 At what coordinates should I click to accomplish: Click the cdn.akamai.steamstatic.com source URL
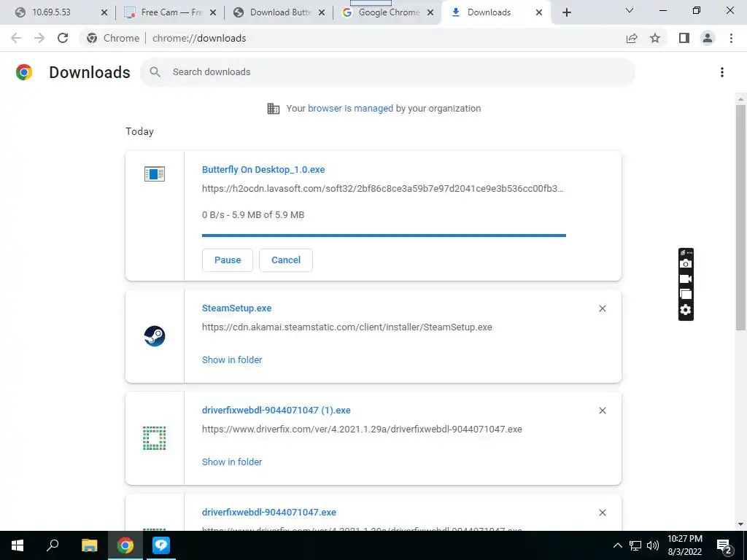point(347,327)
